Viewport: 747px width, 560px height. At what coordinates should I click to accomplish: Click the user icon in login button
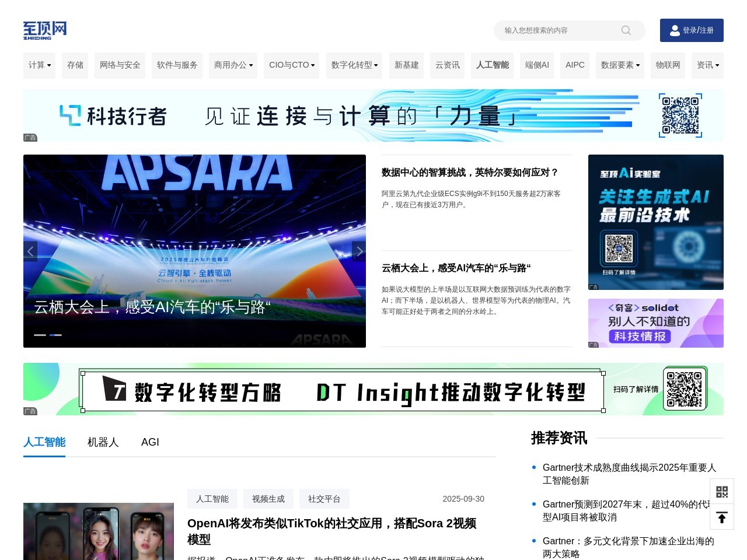point(675,30)
